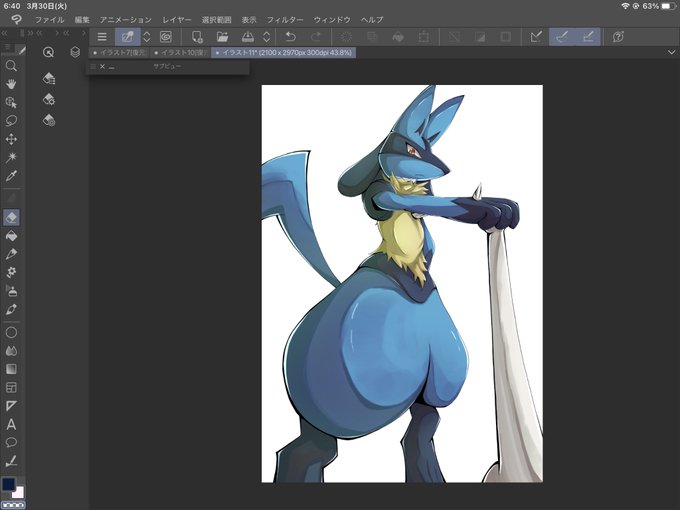
Task: Open the 編集 menu
Action: [x=82, y=20]
